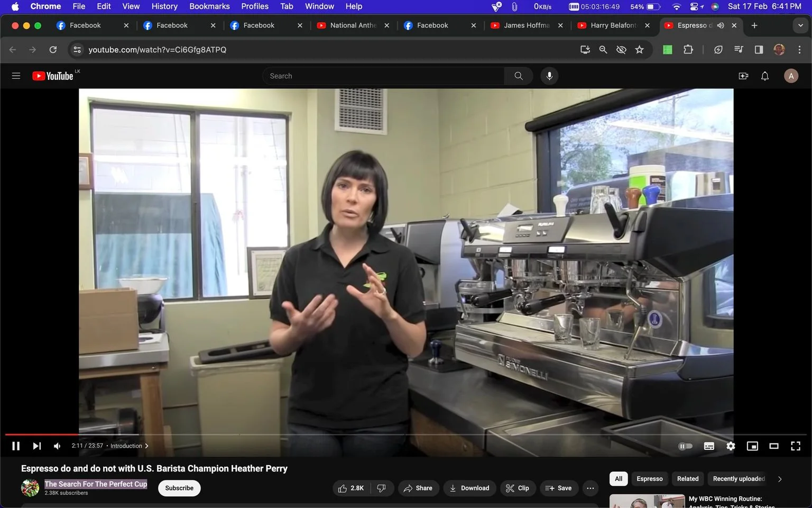The height and width of the screenshot is (508, 812).
Task: Pause the video playback
Action: pyautogui.click(x=16, y=446)
